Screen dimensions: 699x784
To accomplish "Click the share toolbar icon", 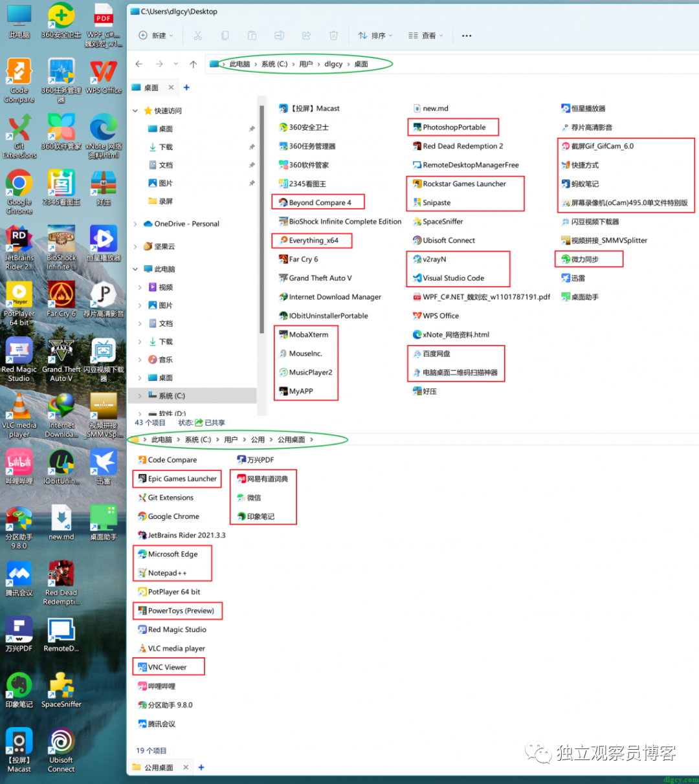I will coord(306,36).
